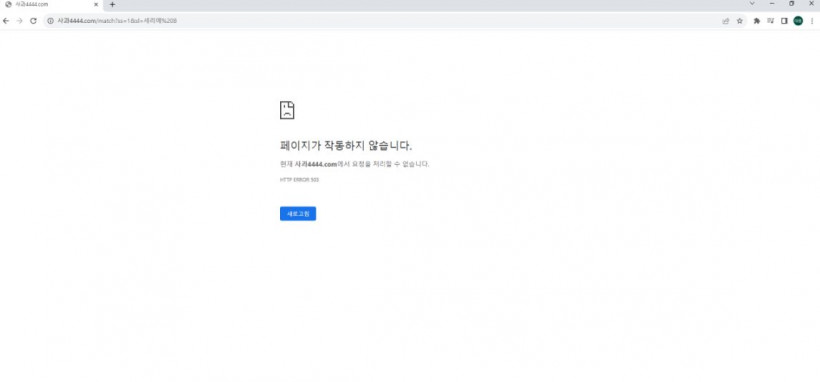Open a new tab with plus button
Viewport: 820px width, 382px height.
112,5
